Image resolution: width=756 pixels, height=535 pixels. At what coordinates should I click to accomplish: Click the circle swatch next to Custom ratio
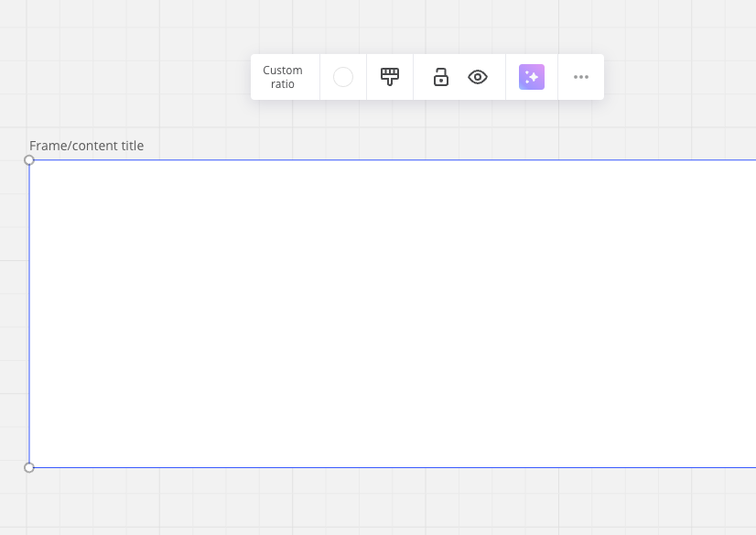click(x=342, y=77)
